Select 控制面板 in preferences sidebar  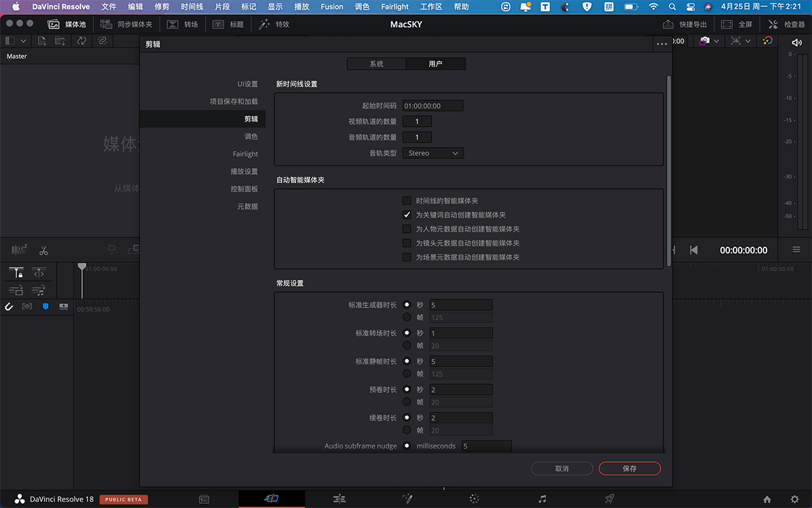244,189
